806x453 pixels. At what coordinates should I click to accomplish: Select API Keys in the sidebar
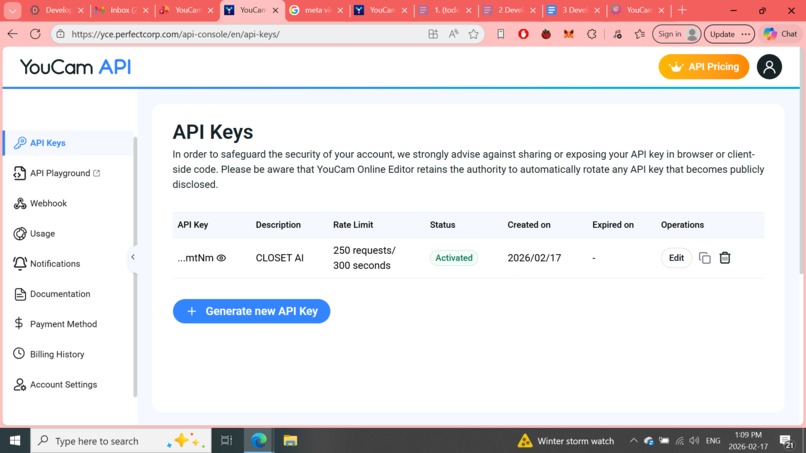(x=47, y=143)
